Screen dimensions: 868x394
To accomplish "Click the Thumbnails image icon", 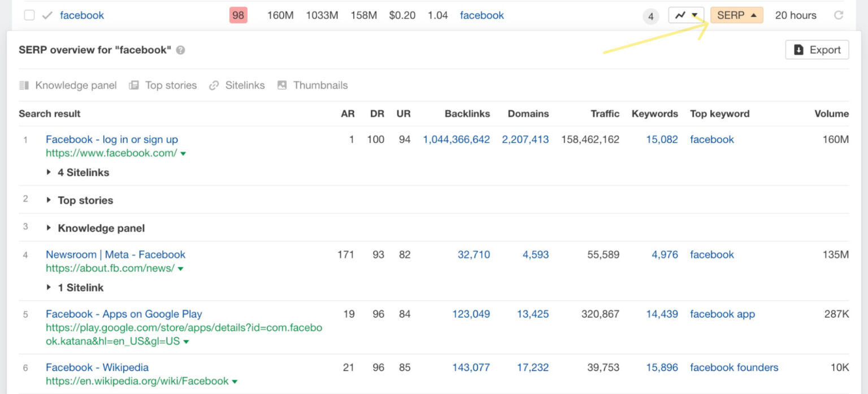I will (x=282, y=85).
